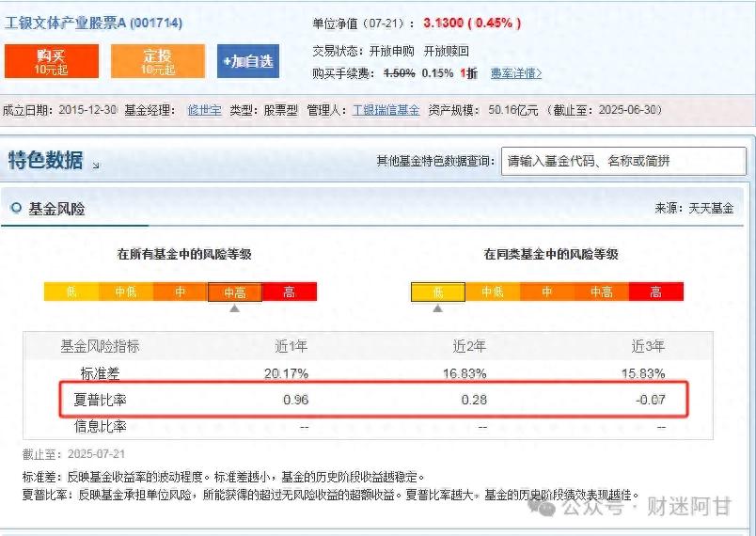Viewport: 756px width, 536px height.
Task: Click the fund code search input field
Action: (623, 161)
